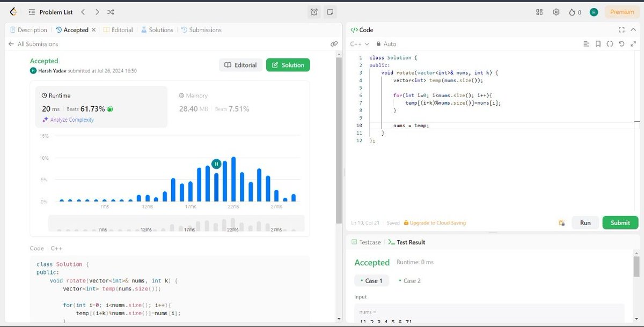Open the sticky notes icon
This screenshot has height=327, width=644.
click(x=329, y=11)
